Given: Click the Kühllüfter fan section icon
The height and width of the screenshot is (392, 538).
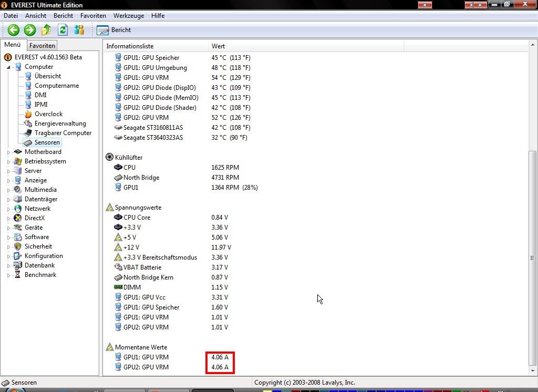Looking at the screenshot, I should [x=109, y=157].
